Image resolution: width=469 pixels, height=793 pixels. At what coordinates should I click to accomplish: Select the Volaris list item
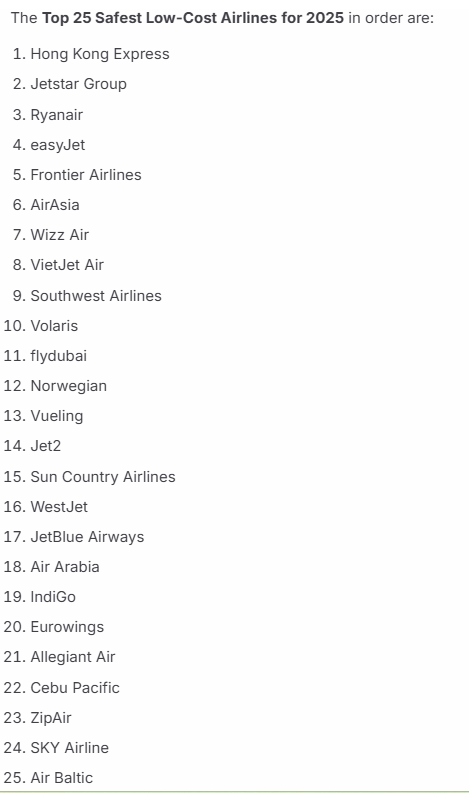coord(54,326)
